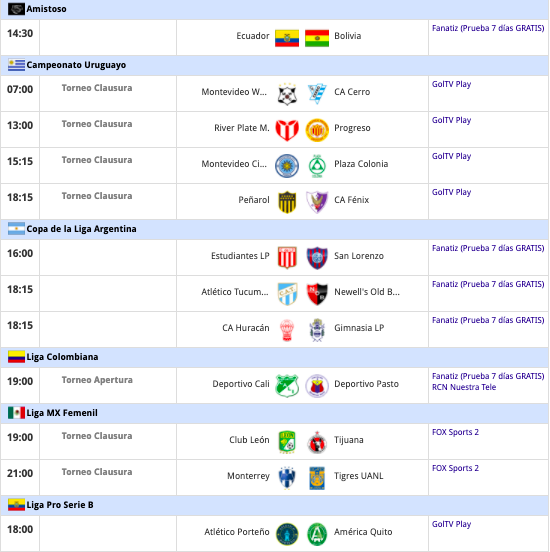Select the Deportivo Cali crest
Viewport: 550px width, 552px height.
tap(287, 386)
